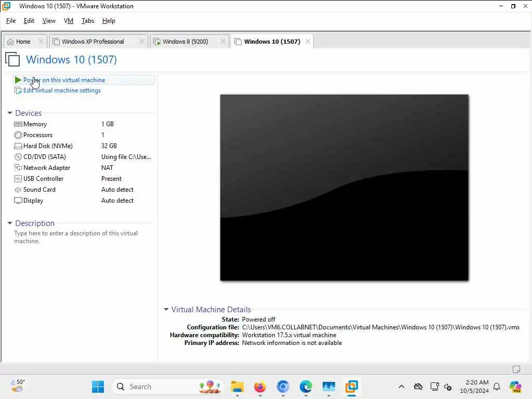This screenshot has width=532, height=399.
Task: Click the CD/DVD value Using file C:\Use...
Action: pyautogui.click(x=126, y=157)
